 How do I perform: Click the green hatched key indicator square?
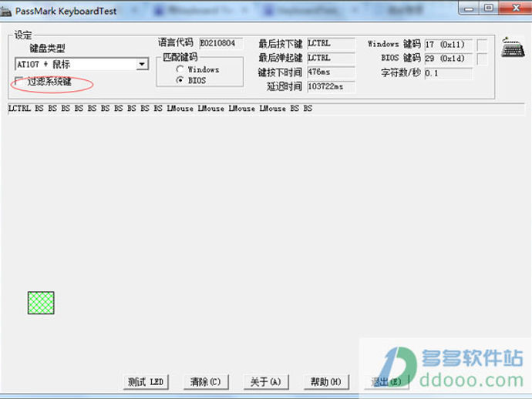[x=41, y=303]
